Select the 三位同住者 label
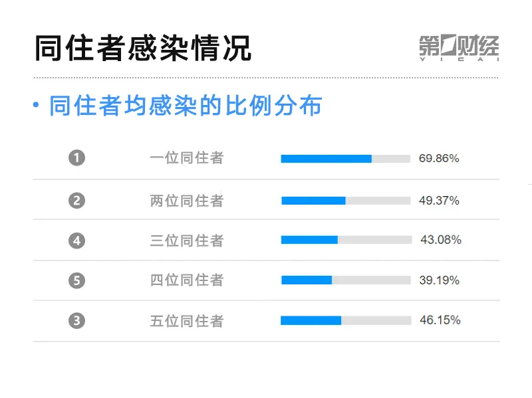The image size is (532, 398). point(186,241)
